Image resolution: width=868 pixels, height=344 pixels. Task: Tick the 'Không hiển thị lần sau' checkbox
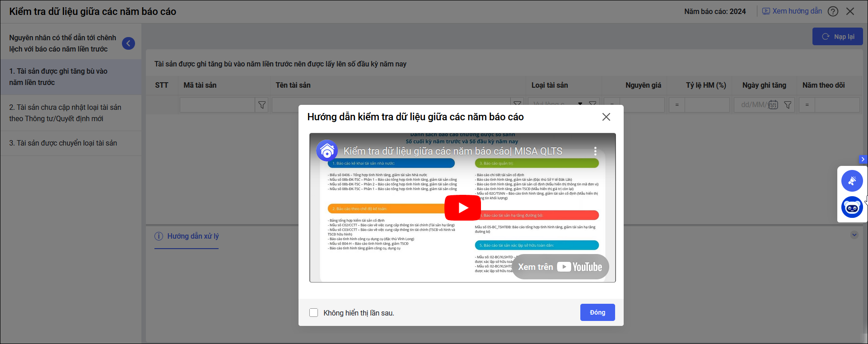(x=313, y=313)
